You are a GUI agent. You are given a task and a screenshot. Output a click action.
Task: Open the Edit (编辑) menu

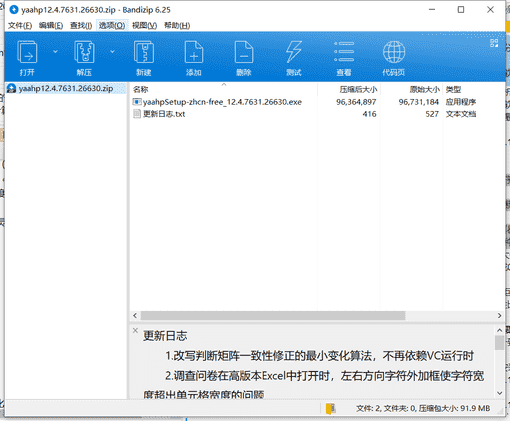click(x=51, y=25)
